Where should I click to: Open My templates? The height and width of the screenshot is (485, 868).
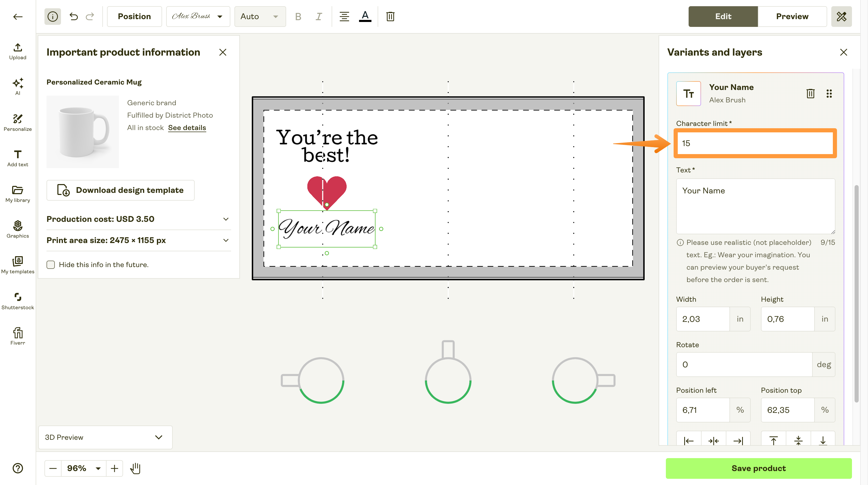[x=18, y=266]
